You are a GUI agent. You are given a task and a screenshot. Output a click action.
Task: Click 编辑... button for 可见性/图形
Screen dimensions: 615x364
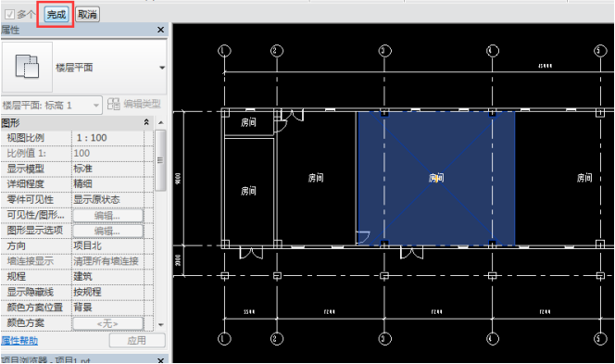pyautogui.click(x=107, y=215)
